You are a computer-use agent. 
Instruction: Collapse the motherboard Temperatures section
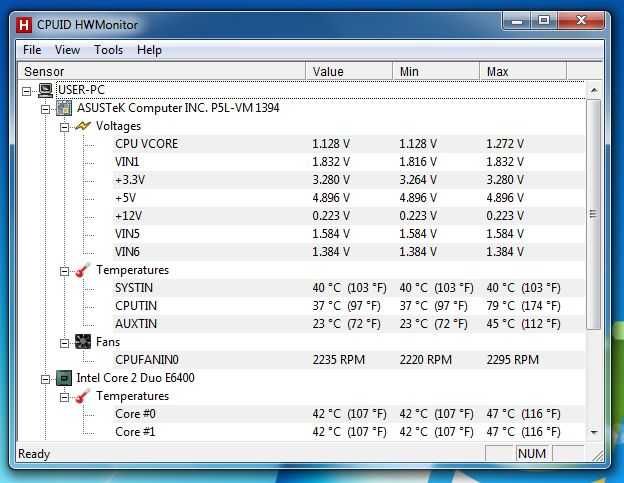[x=64, y=271]
